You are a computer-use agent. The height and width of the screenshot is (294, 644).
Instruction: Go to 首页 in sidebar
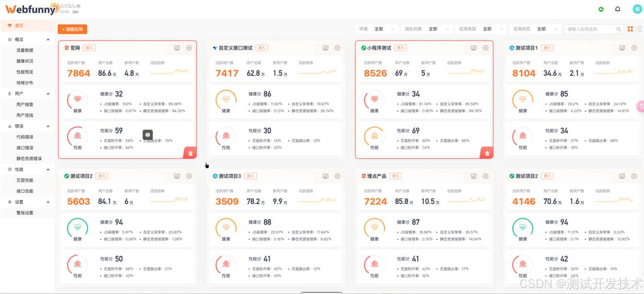[28, 25]
